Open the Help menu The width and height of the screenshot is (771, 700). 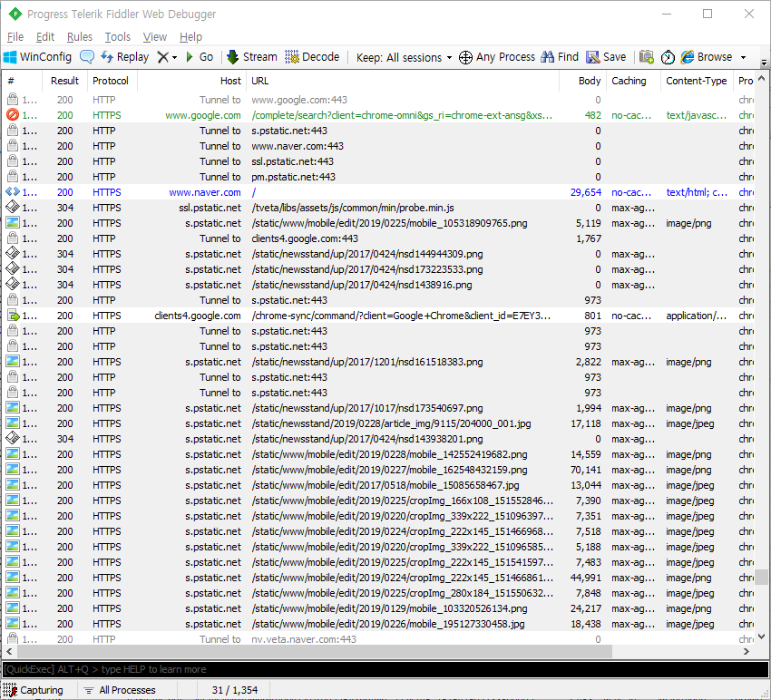click(190, 37)
